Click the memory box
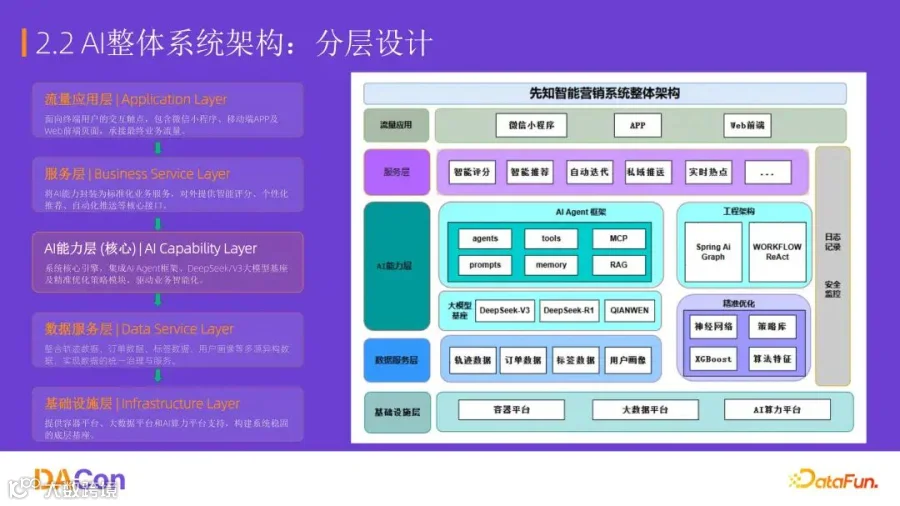The image size is (900, 506). pyautogui.click(x=551, y=265)
